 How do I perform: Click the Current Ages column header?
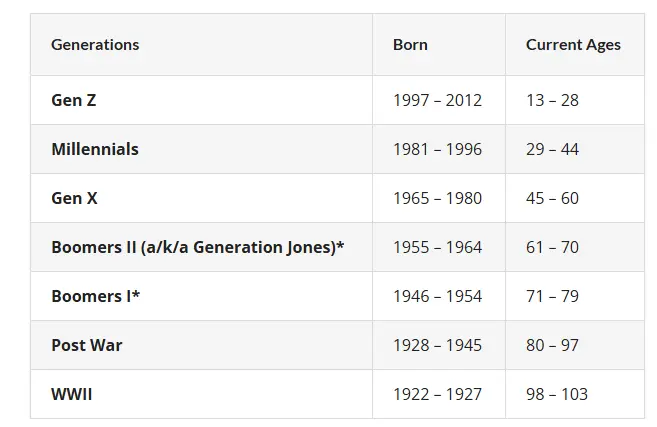pyautogui.click(x=573, y=45)
